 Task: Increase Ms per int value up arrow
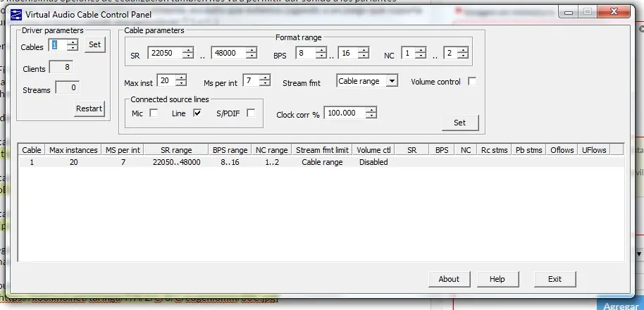(x=265, y=77)
